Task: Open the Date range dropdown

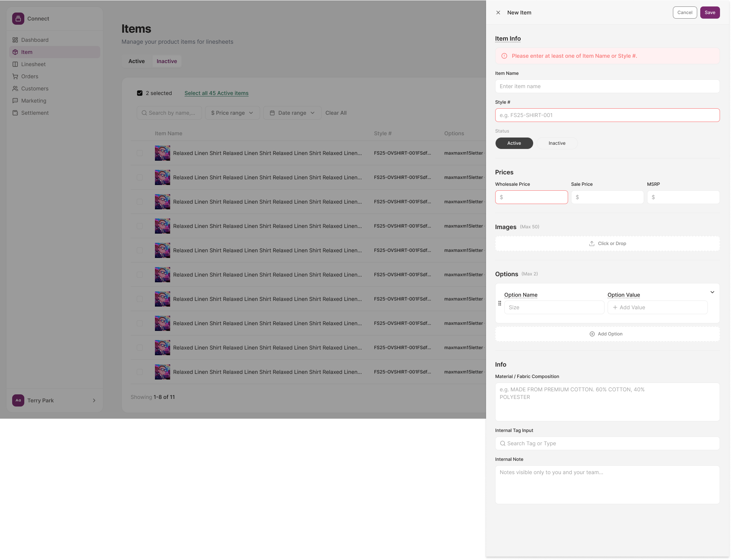Action: [292, 113]
